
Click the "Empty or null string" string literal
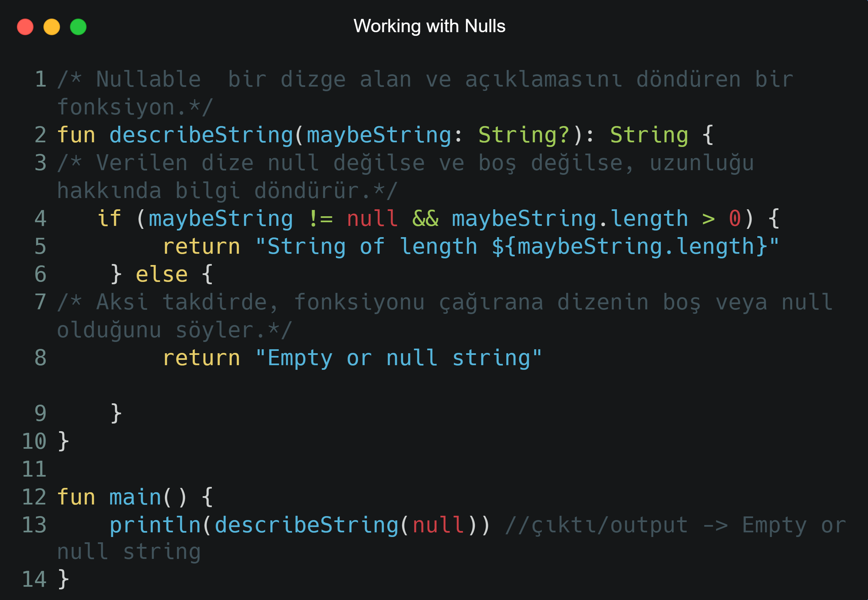click(398, 358)
